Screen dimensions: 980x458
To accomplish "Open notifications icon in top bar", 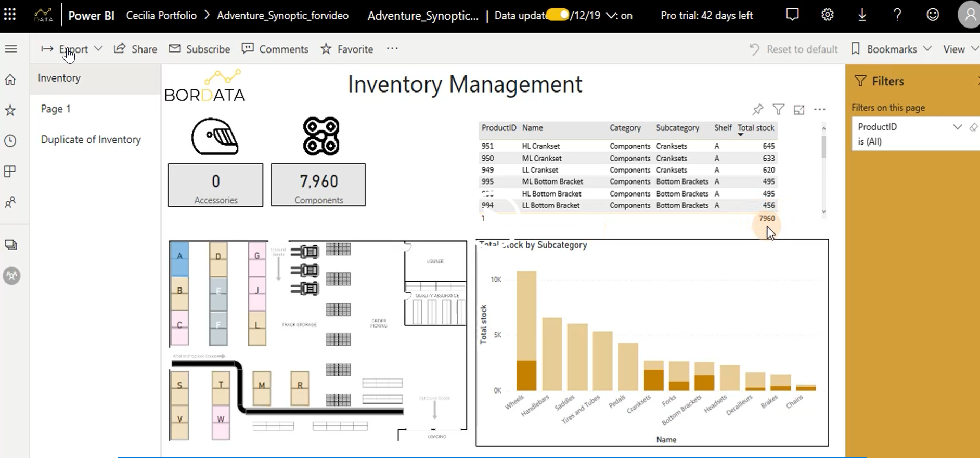I will point(792,15).
